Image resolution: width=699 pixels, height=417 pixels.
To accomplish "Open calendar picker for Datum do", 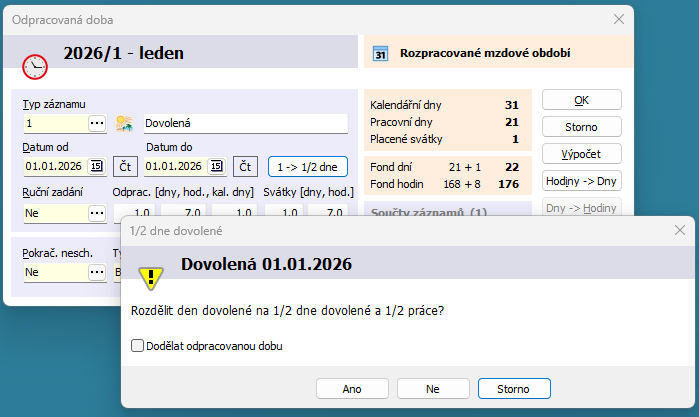I will 221,166.
